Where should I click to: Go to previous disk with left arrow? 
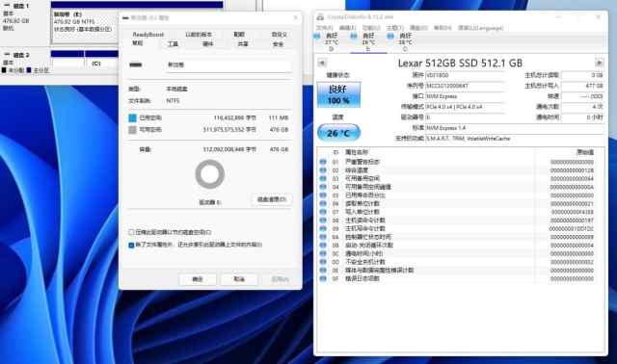tap(322, 63)
